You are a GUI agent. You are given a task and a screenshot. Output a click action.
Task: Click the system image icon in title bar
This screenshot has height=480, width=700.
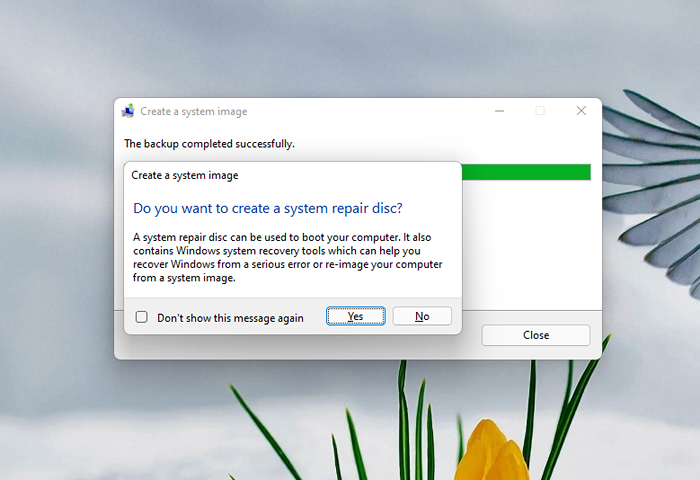(x=129, y=111)
